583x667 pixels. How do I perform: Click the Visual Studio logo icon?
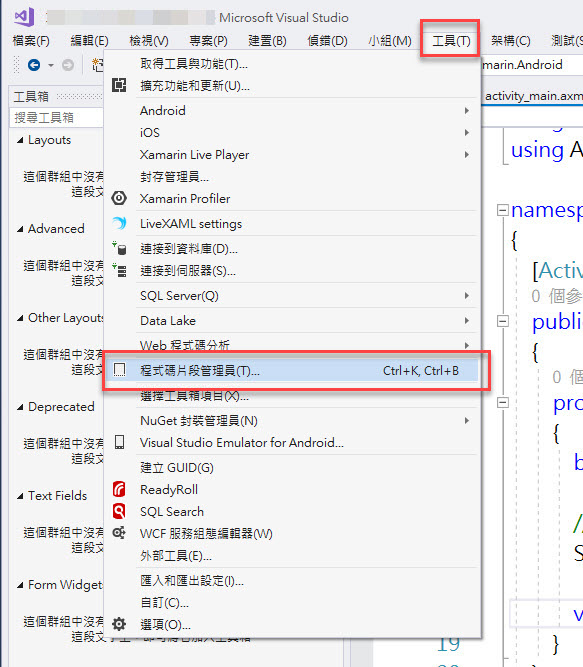click(24, 17)
